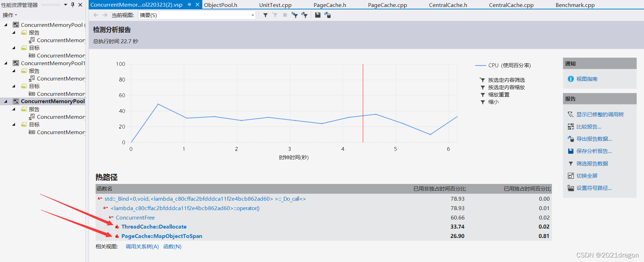
Task: Select the bold ConcurrentMemoryPool session node
Action: [53, 101]
